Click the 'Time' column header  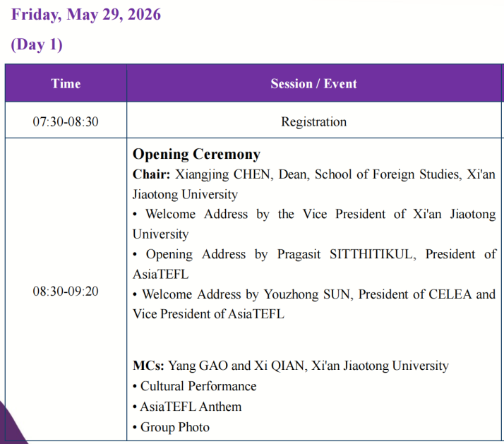pos(66,83)
